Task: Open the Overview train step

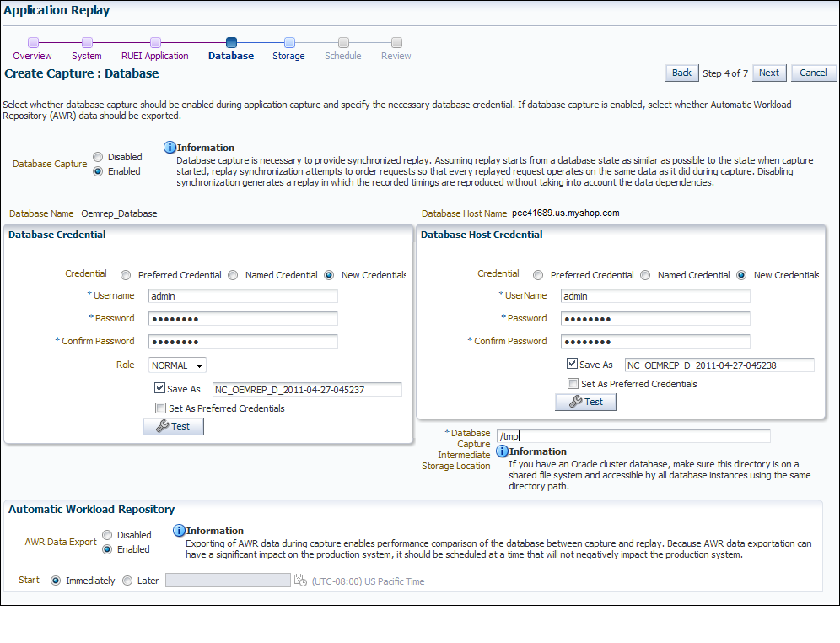Action: pos(32,56)
